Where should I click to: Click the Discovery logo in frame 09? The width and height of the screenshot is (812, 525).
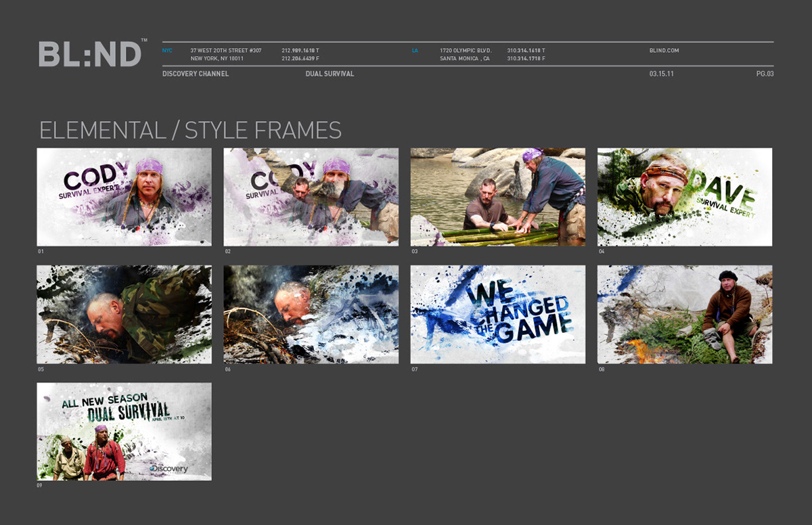[168, 468]
